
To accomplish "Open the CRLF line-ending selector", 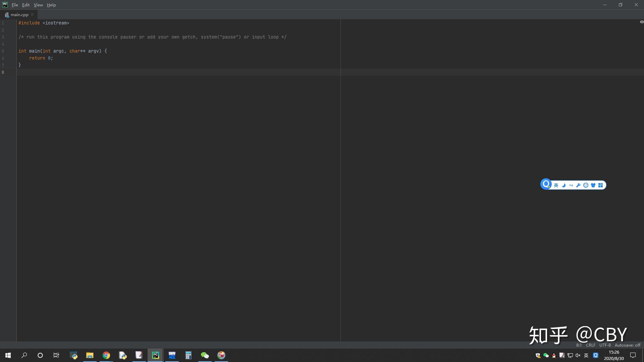I will [591, 345].
